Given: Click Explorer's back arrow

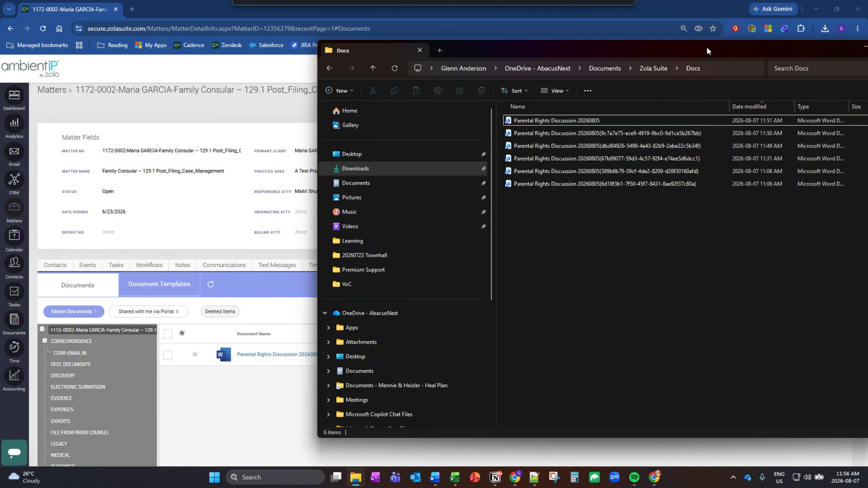Looking at the screenshot, I should 329,68.
